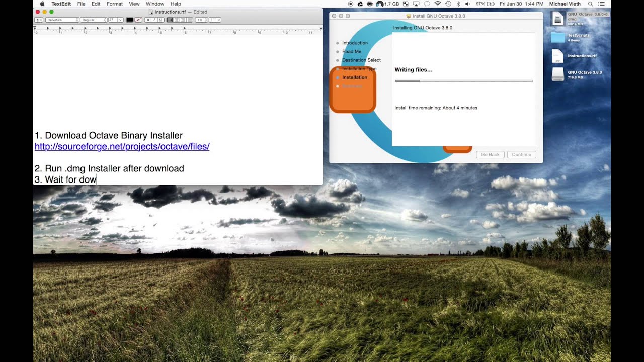Open the Helvetica font family dropdown
644x362 pixels.
click(62, 20)
